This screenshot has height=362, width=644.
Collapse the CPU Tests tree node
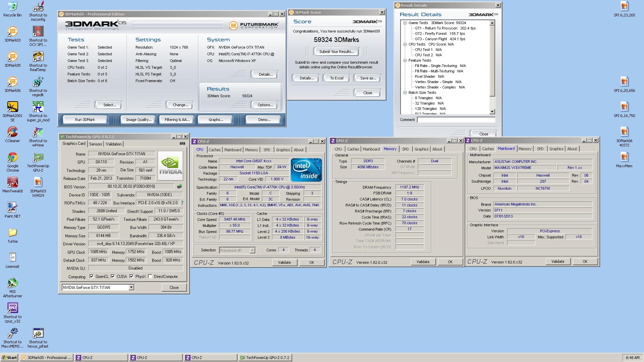pos(405,44)
